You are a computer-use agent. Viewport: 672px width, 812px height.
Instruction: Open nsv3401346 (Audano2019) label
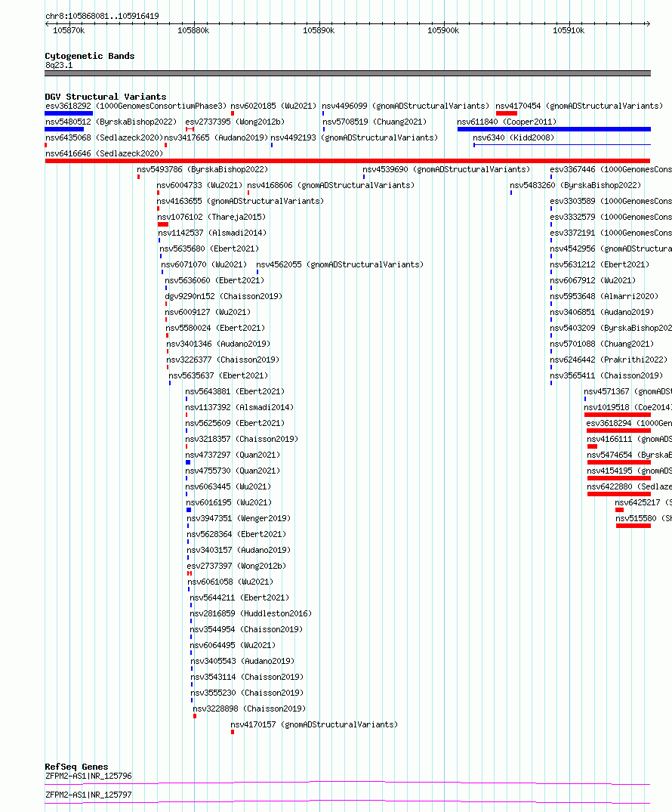[218, 344]
